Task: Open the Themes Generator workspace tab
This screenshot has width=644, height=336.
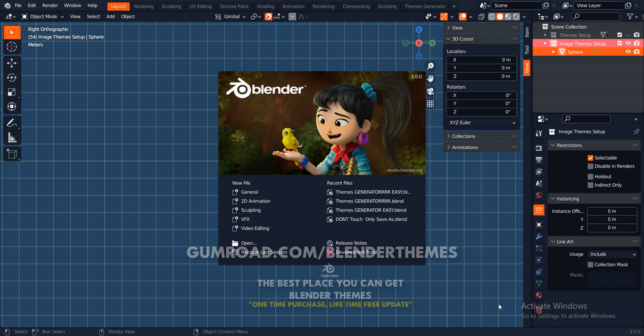Action: (x=425, y=6)
